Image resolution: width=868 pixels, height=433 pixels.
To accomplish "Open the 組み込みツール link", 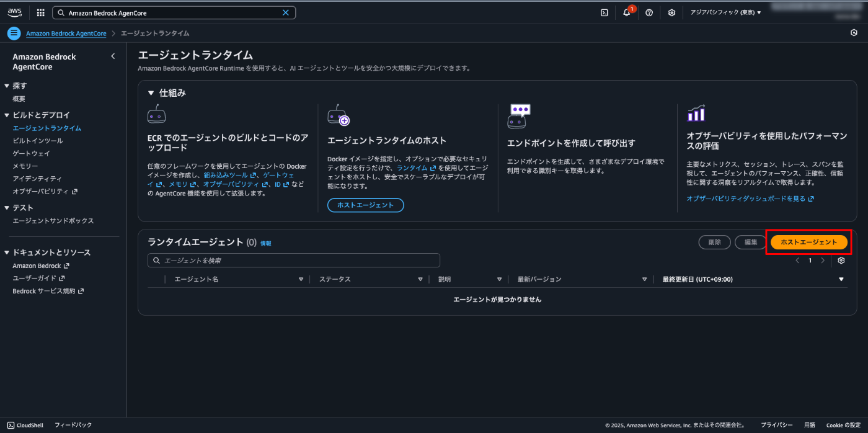I will click(229, 176).
